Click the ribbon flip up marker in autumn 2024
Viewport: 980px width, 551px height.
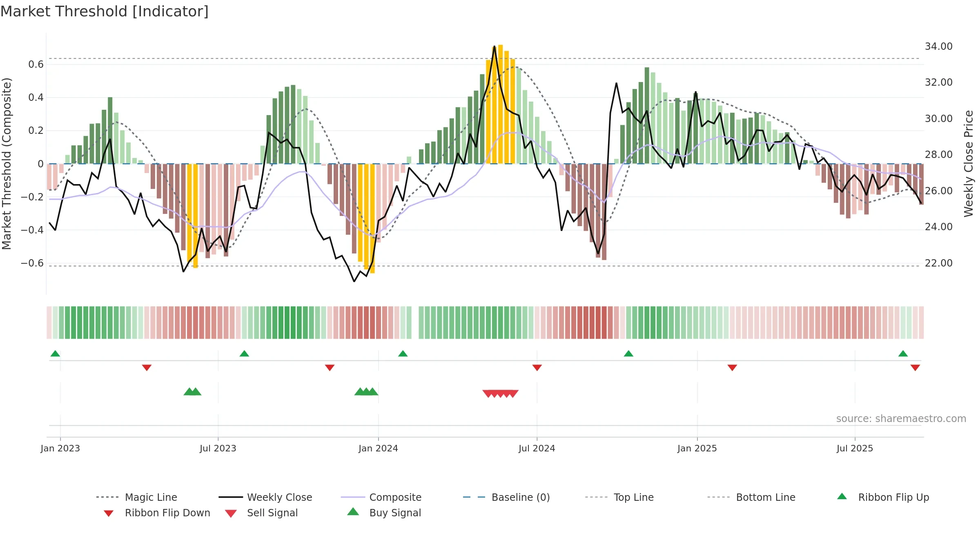628,353
